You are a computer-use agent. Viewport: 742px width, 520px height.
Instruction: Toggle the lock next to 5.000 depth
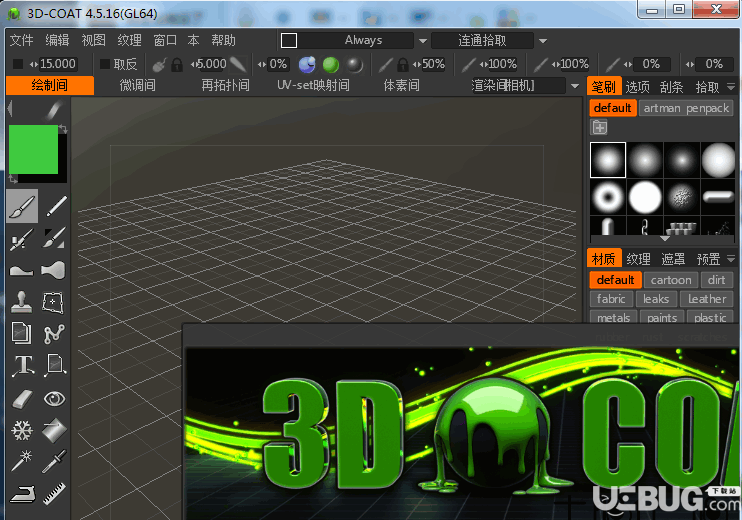pyautogui.click(x=177, y=64)
